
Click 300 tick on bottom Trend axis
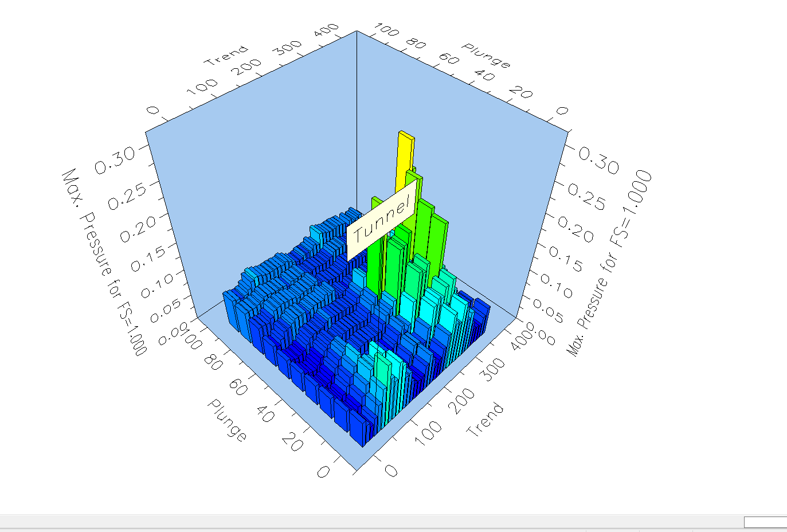(x=493, y=369)
